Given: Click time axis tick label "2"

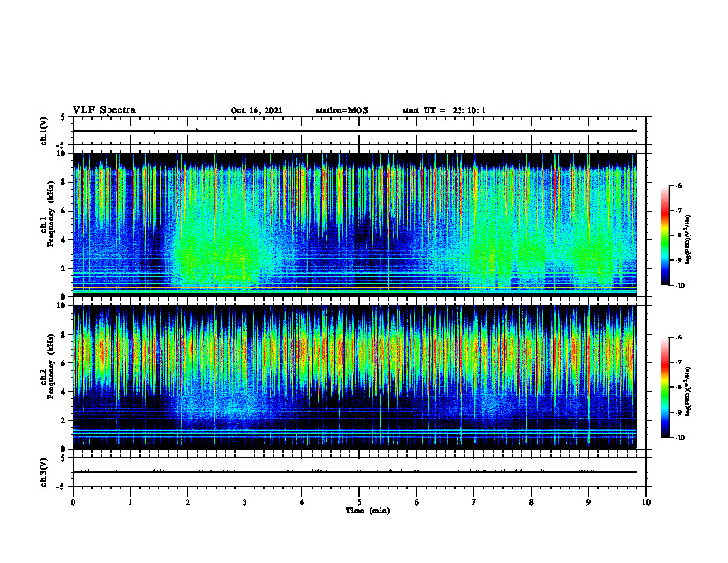Looking at the screenshot, I should tap(188, 502).
